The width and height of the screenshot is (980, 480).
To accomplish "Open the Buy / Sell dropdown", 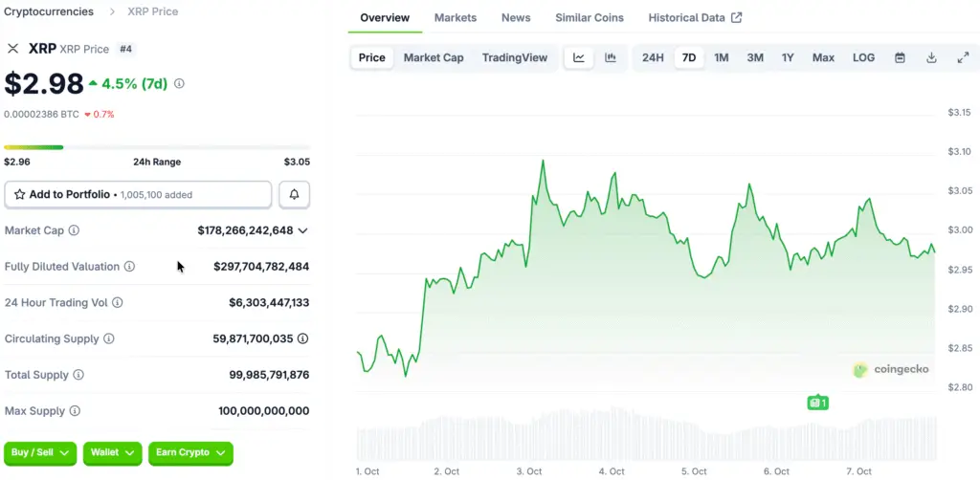I will click(41, 452).
